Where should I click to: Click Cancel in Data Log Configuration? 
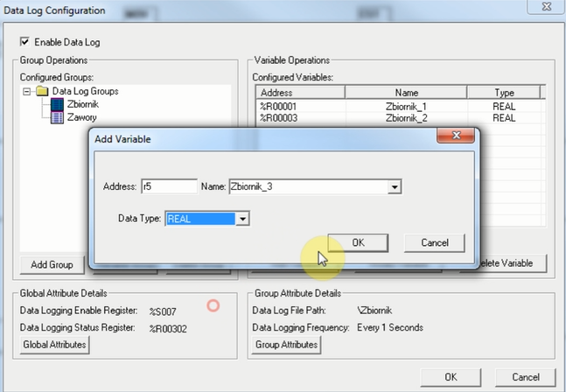[526, 377]
